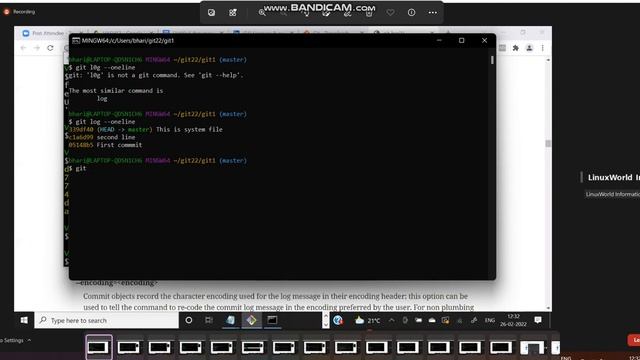The height and width of the screenshot is (360, 640).
Task: Open the file info icon
Action: tap(411, 13)
